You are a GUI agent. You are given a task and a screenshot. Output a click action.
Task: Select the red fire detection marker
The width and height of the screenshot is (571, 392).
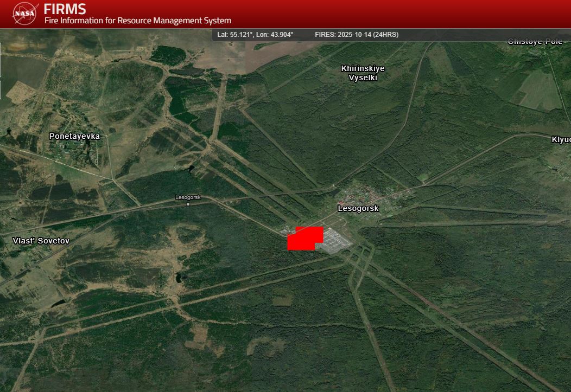304,239
